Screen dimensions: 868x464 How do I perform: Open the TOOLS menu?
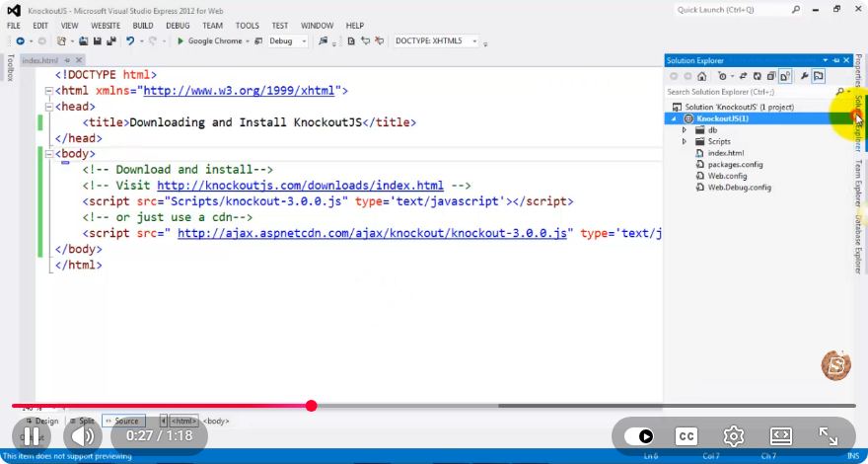(247, 26)
